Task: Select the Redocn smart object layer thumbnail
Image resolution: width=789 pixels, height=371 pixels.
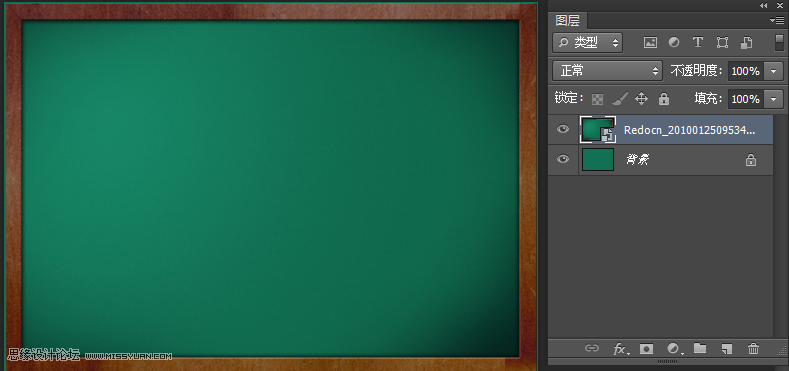Action: click(x=598, y=130)
